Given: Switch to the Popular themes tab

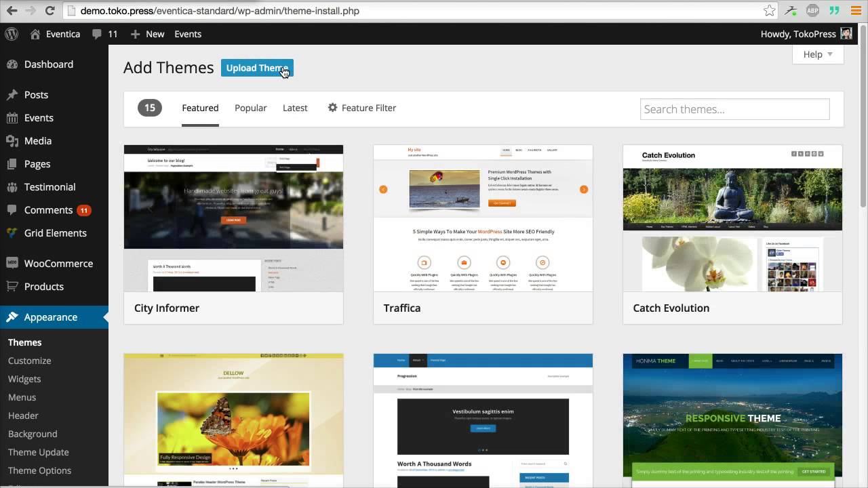Looking at the screenshot, I should [251, 108].
